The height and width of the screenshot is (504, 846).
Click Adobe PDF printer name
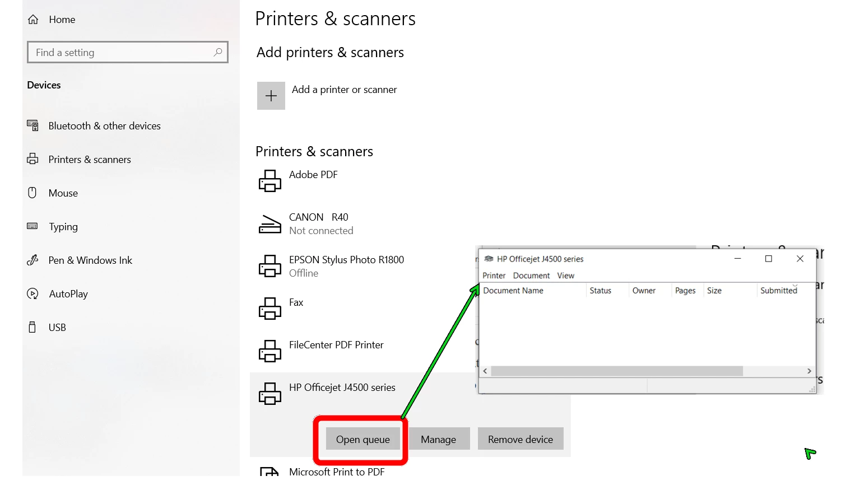click(x=313, y=175)
